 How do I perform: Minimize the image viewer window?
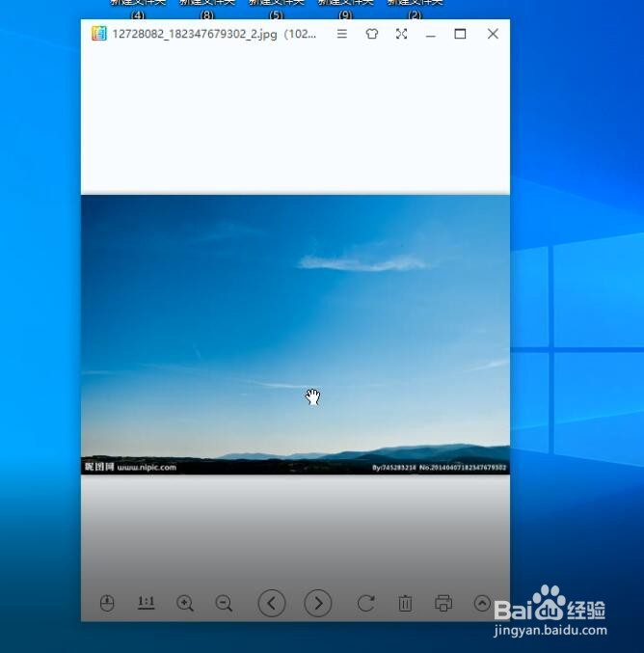tap(431, 35)
